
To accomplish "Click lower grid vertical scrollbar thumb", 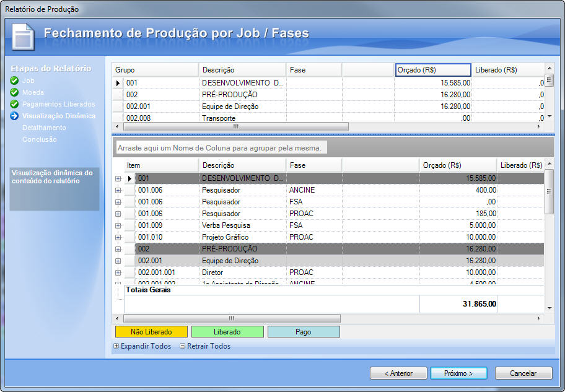I will click(x=549, y=191).
